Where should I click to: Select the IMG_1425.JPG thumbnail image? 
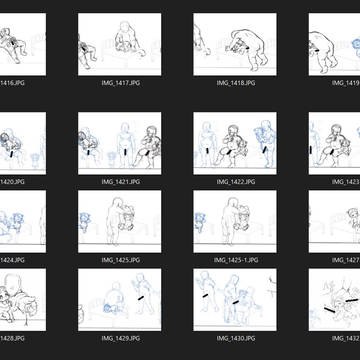click(119, 221)
